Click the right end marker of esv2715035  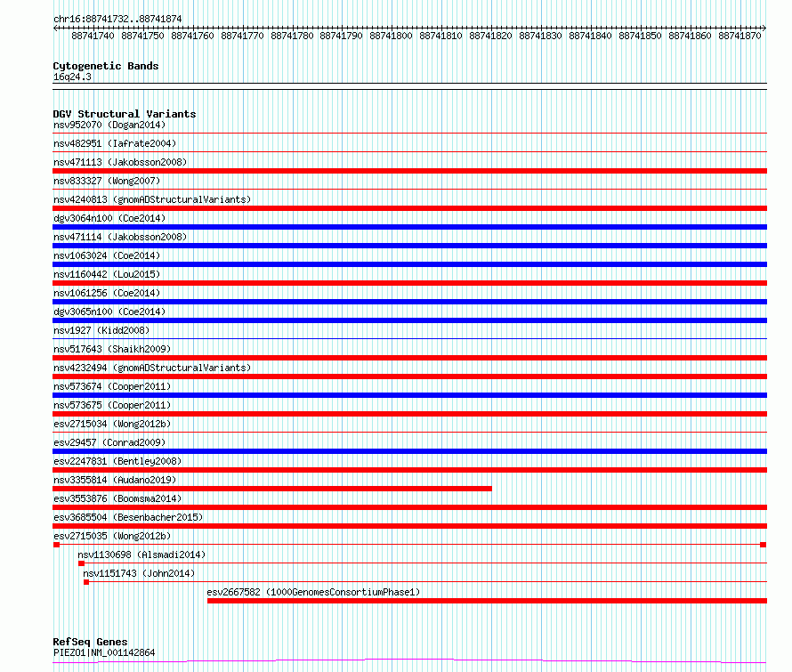764,545
